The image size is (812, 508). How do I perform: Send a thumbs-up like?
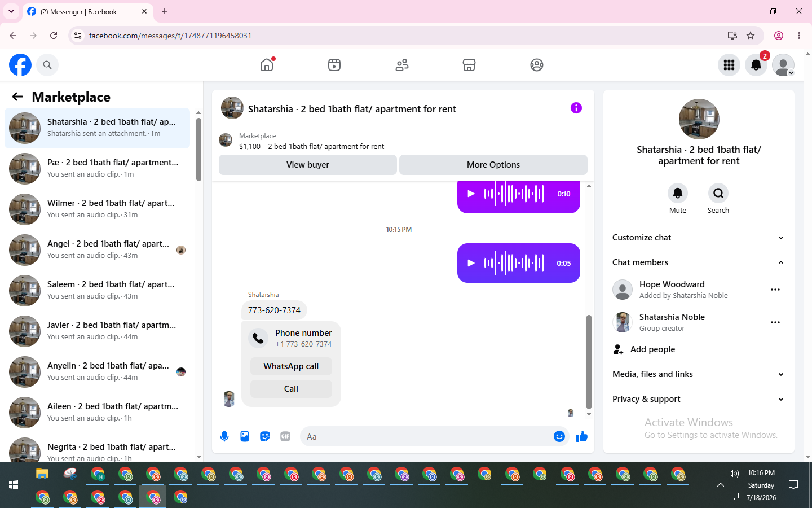[x=582, y=436]
